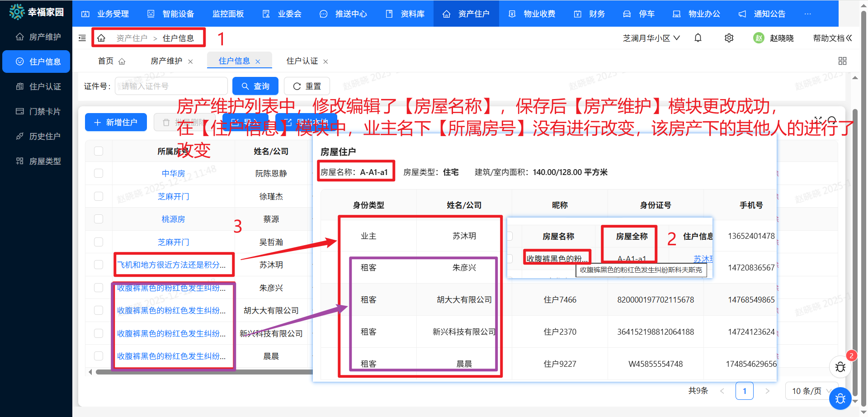Click the 推送中心 icon in top navigation
The image size is (868, 417).
click(324, 14)
